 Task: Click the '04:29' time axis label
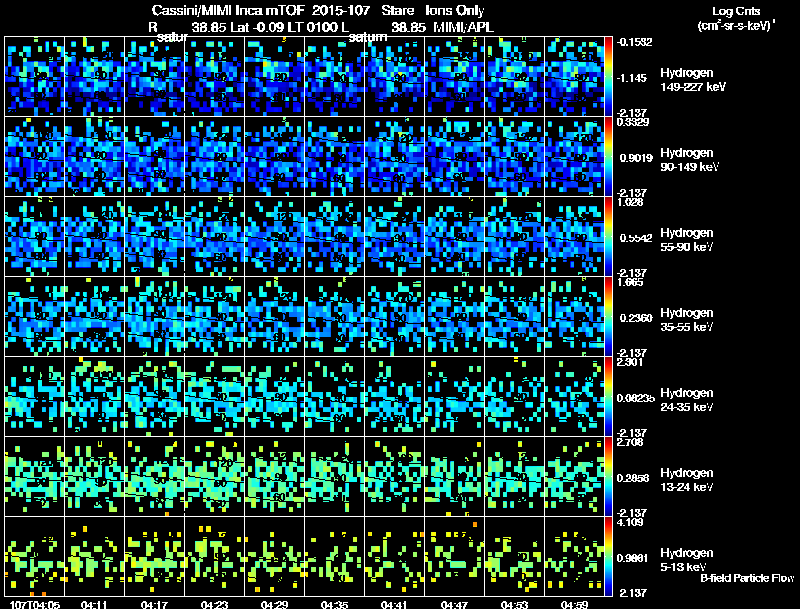pos(274,604)
